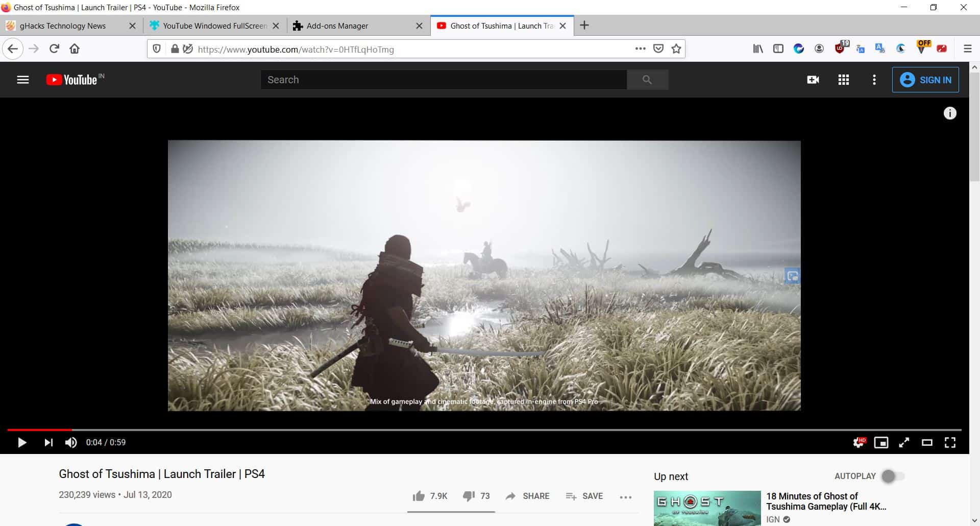Toggle the AUTOPLAY switch

coord(893,476)
